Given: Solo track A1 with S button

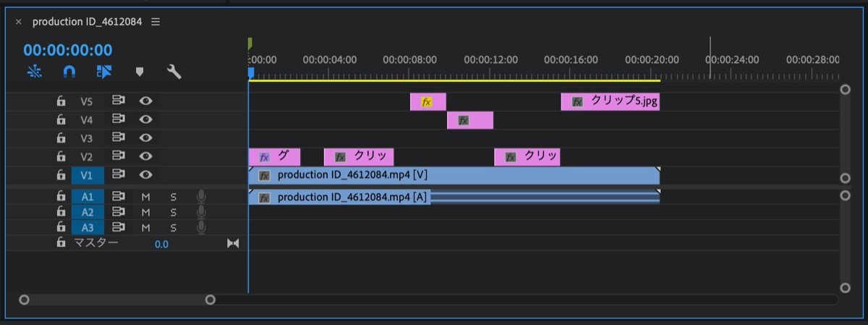Looking at the screenshot, I should pyautogui.click(x=174, y=197).
